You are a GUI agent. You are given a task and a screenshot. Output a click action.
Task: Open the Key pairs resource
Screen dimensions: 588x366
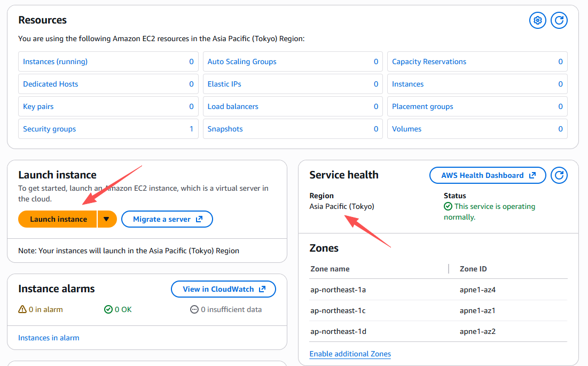pyautogui.click(x=38, y=106)
